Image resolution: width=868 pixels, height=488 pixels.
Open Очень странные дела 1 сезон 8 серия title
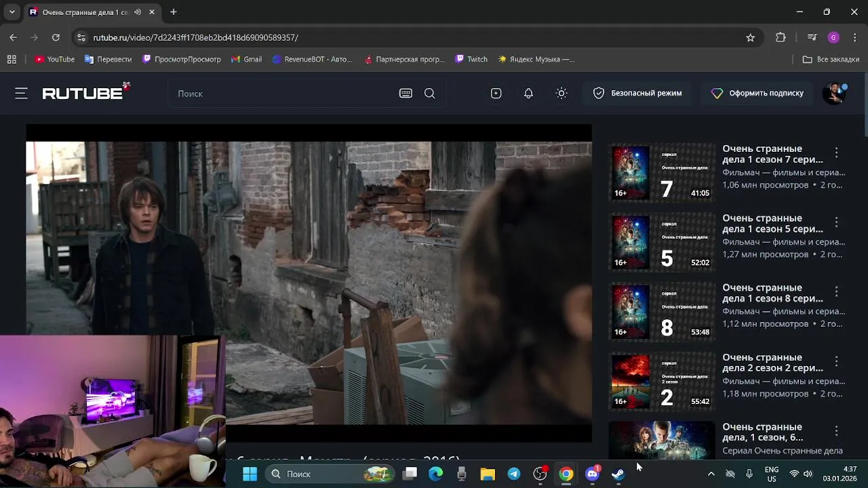(x=772, y=293)
